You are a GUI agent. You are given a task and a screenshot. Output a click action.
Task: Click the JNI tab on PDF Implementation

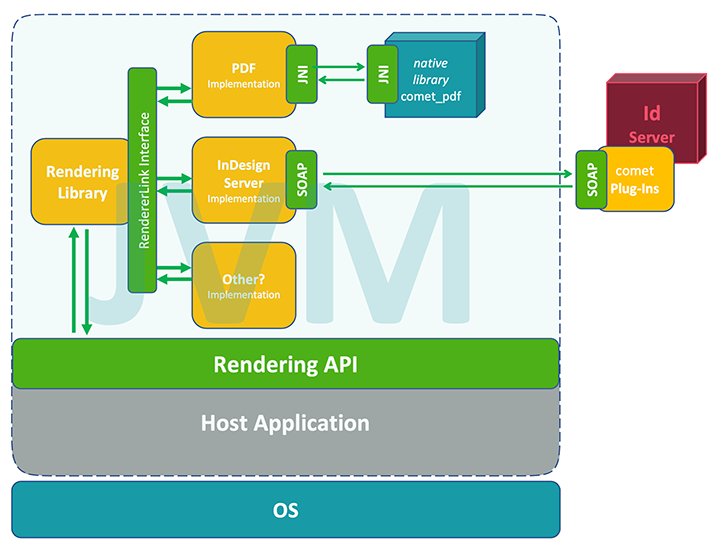click(x=302, y=74)
